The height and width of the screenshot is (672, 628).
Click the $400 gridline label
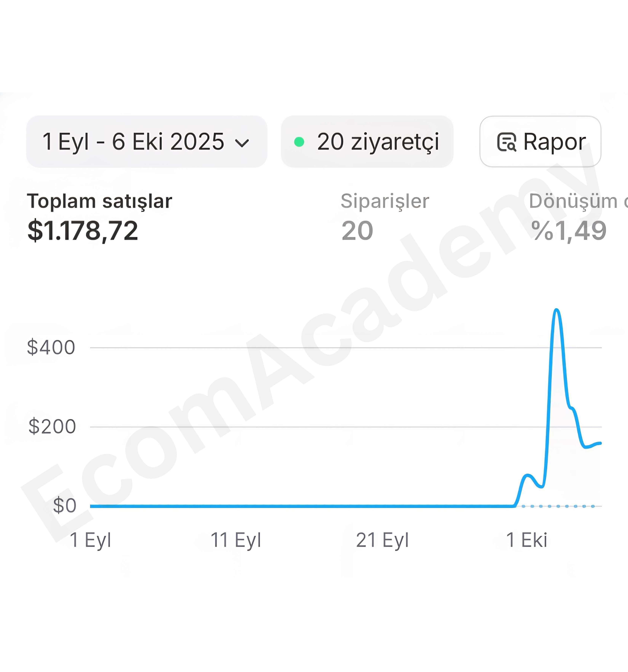click(x=51, y=347)
